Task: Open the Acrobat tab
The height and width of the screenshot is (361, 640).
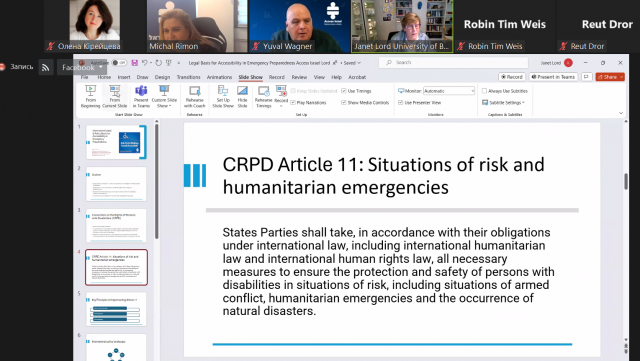Action: coord(357,77)
